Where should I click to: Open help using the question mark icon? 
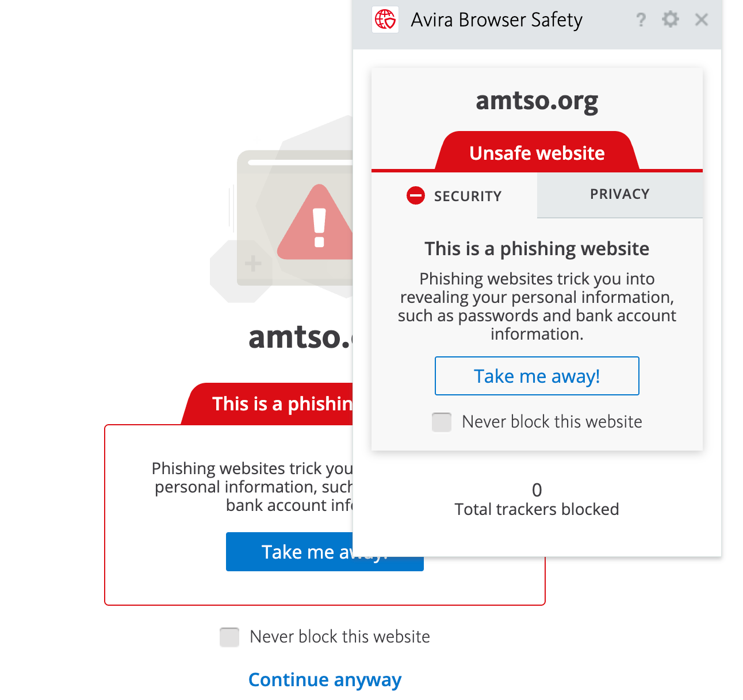click(x=641, y=20)
